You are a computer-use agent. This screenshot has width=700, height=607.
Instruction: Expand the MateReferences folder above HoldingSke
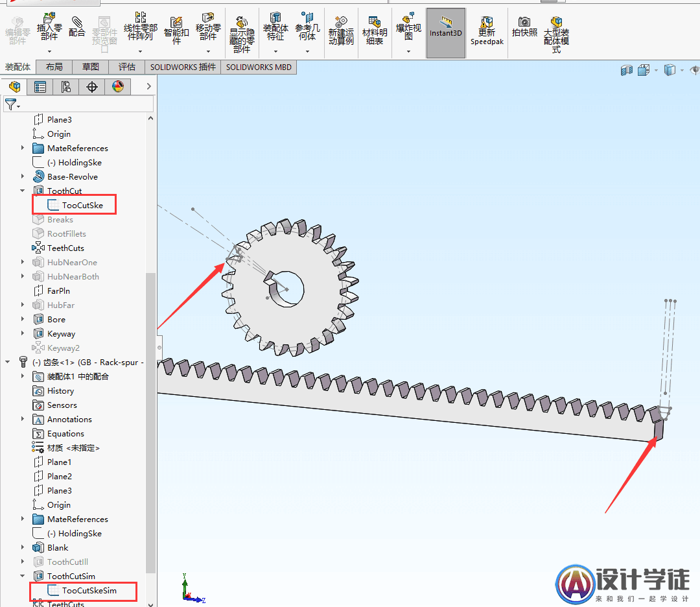point(22,148)
